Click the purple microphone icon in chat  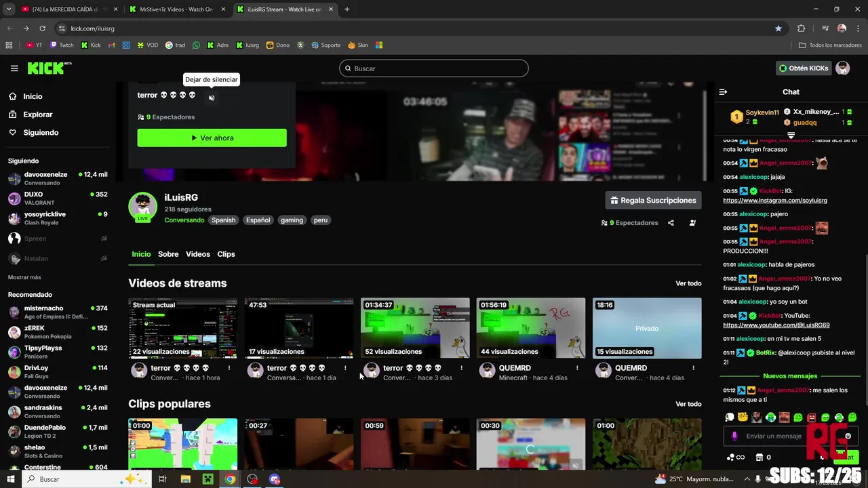734,436
